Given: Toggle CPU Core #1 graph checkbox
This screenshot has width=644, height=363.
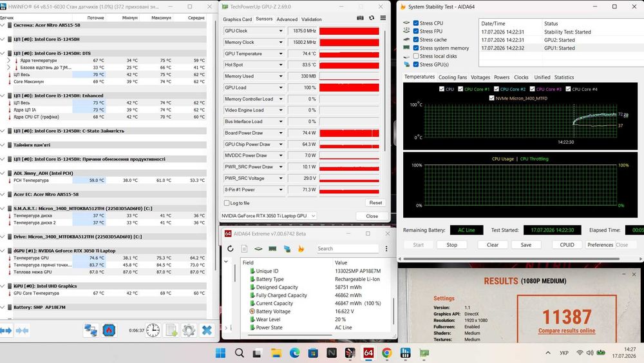Looking at the screenshot, I should pos(460,89).
